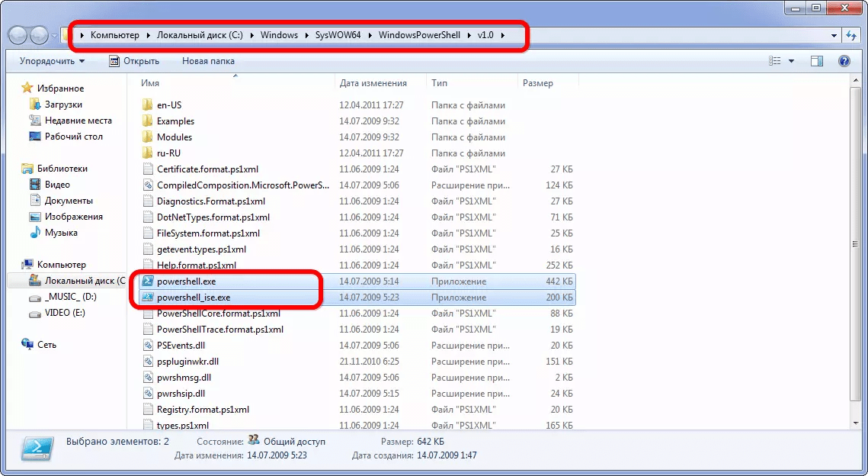This screenshot has width=868, height=476.
Task: Expand the address bar history dropdown arrow
Action: (x=834, y=35)
